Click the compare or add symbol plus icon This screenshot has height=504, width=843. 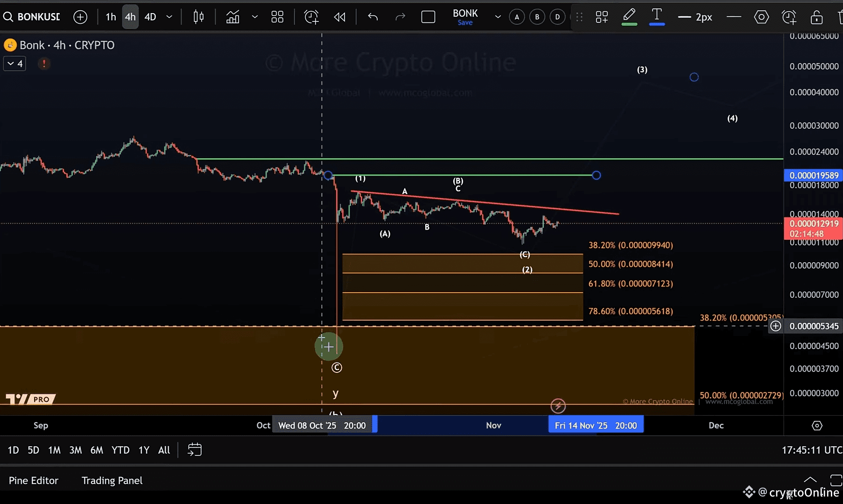click(80, 17)
